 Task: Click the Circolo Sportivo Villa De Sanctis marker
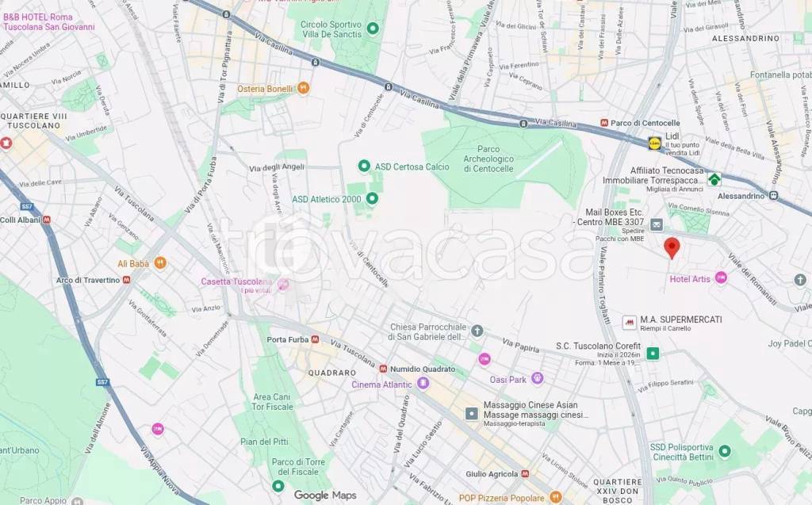pos(373,29)
